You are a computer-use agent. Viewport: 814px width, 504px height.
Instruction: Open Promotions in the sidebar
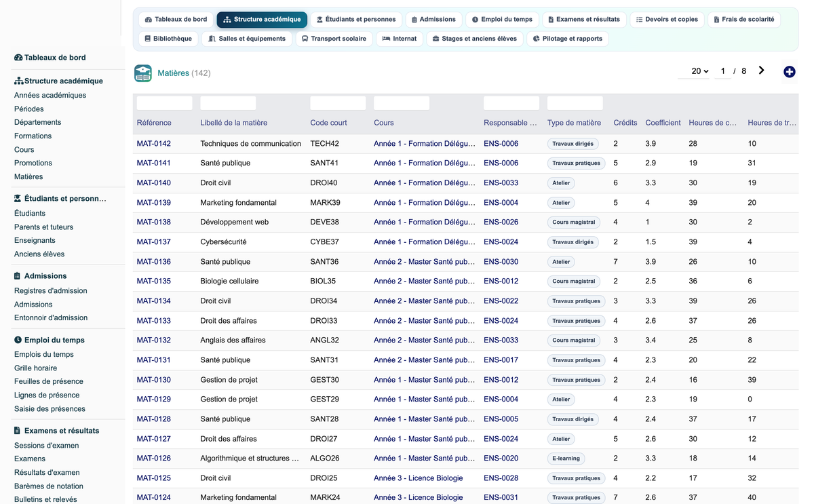point(33,163)
